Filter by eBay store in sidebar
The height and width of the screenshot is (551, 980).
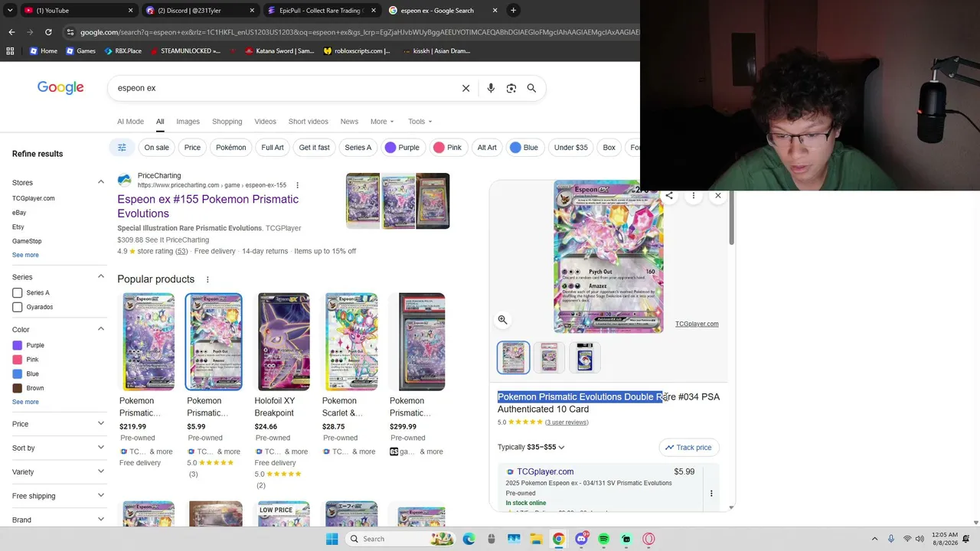coord(19,213)
